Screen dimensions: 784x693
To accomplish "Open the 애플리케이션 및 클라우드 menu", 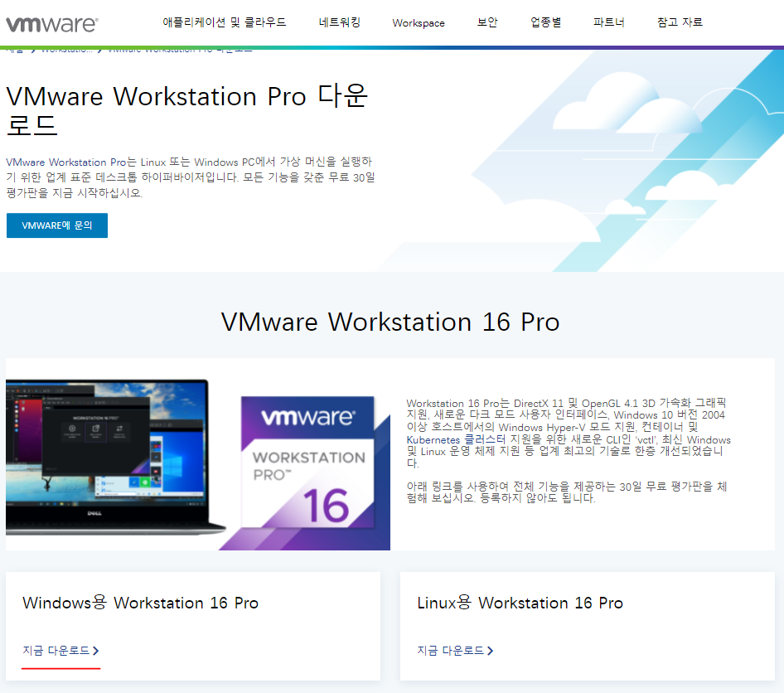I will (x=224, y=22).
